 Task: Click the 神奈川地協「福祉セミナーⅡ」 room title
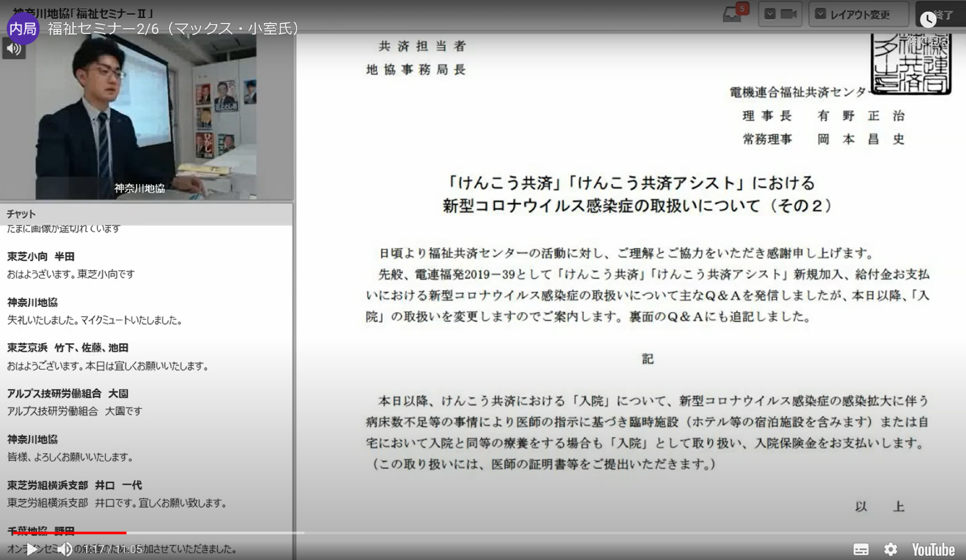click(x=83, y=13)
